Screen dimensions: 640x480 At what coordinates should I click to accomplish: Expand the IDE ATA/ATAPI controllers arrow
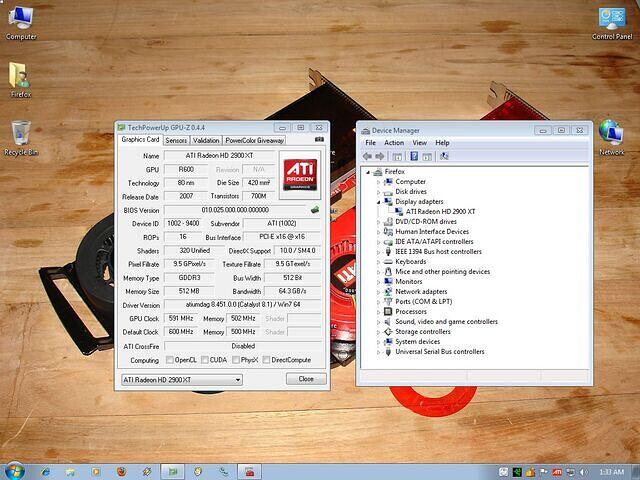tap(378, 242)
